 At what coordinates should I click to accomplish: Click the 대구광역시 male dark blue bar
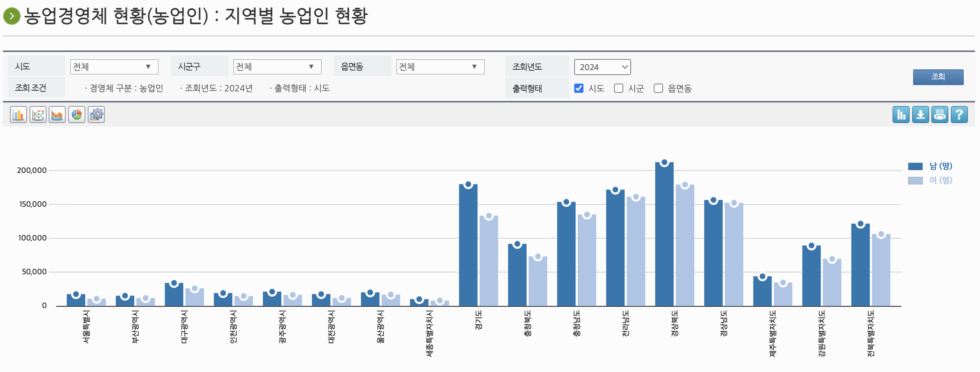tap(174, 294)
